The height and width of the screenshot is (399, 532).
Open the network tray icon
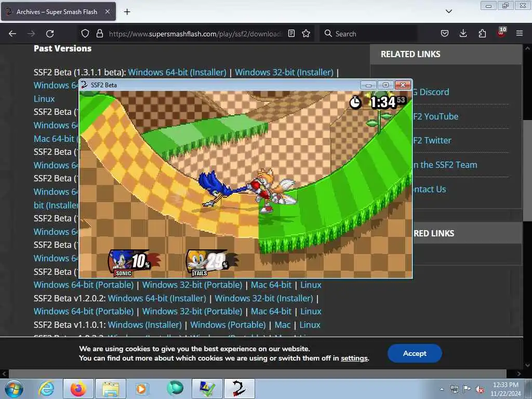point(454,390)
